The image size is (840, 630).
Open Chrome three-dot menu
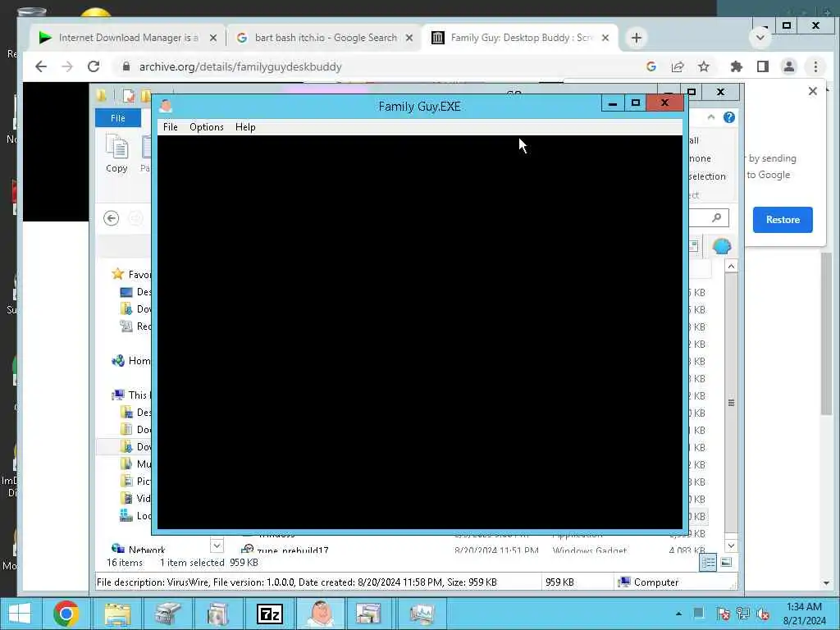pyautogui.click(x=815, y=66)
